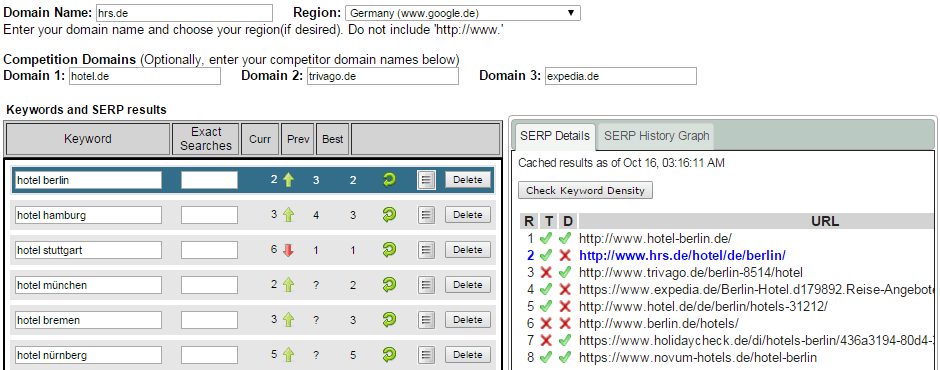Click Exact Searches field for hotel hamburg
Image resolution: width=940 pixels, height=370 pixels.
tap(210, 215)
